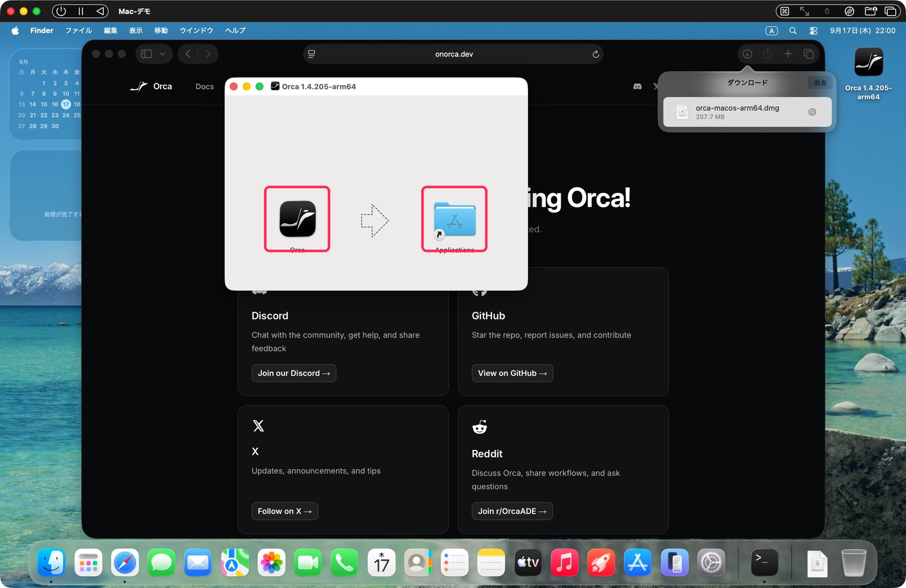Open Spotlight search in the menu bar

click(793, 31)
